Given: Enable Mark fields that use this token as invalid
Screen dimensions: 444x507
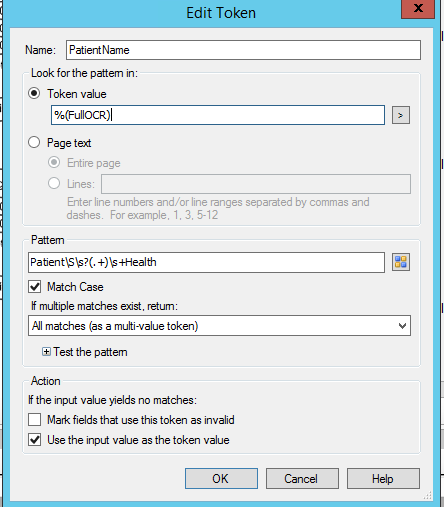Looking at the screenshot, I should tap(35, 420).
